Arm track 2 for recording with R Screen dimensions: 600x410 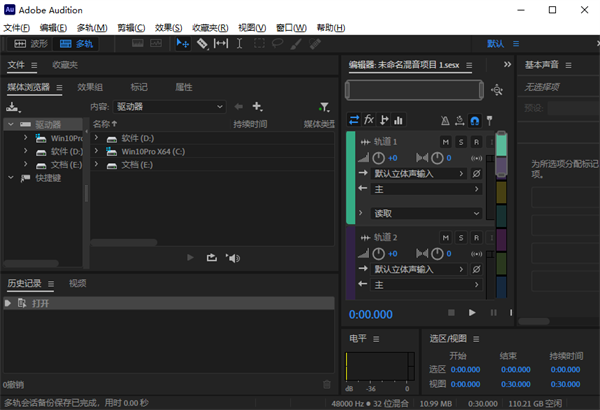pos(477,238)
